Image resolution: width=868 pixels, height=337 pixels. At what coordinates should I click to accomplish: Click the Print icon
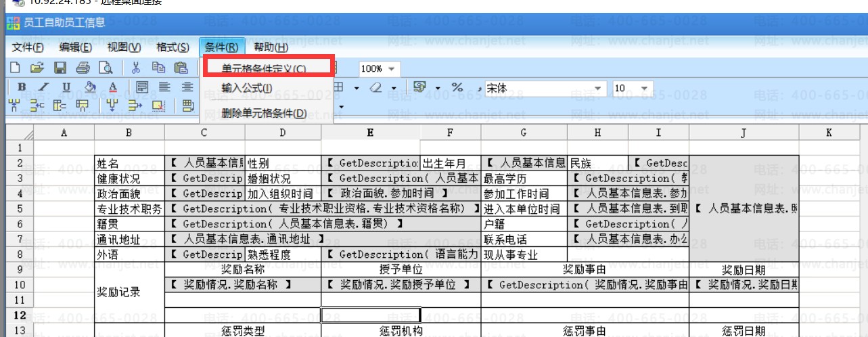[83, 68]
